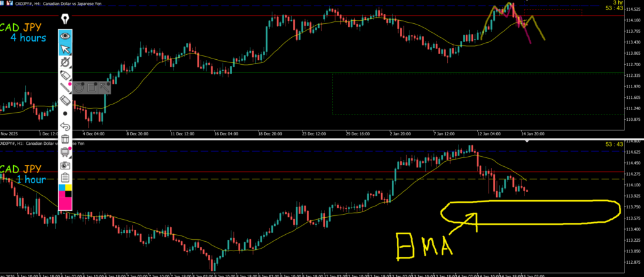Click the '14 Jan 20:00' date label
Screen dimensions: 644x277
(533, 133)
